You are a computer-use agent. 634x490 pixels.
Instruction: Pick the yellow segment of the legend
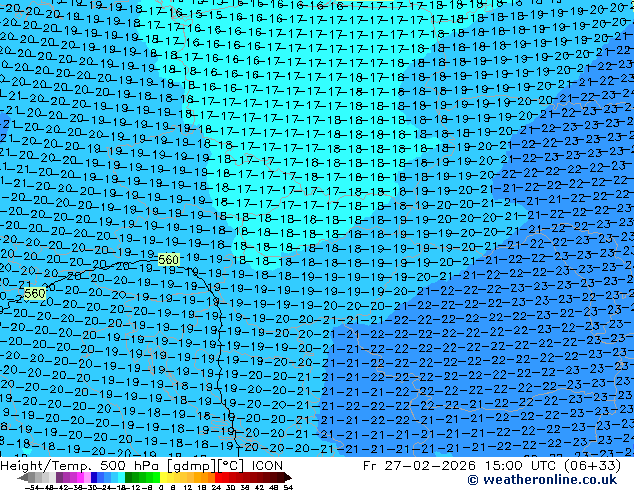tap(163, 478)
